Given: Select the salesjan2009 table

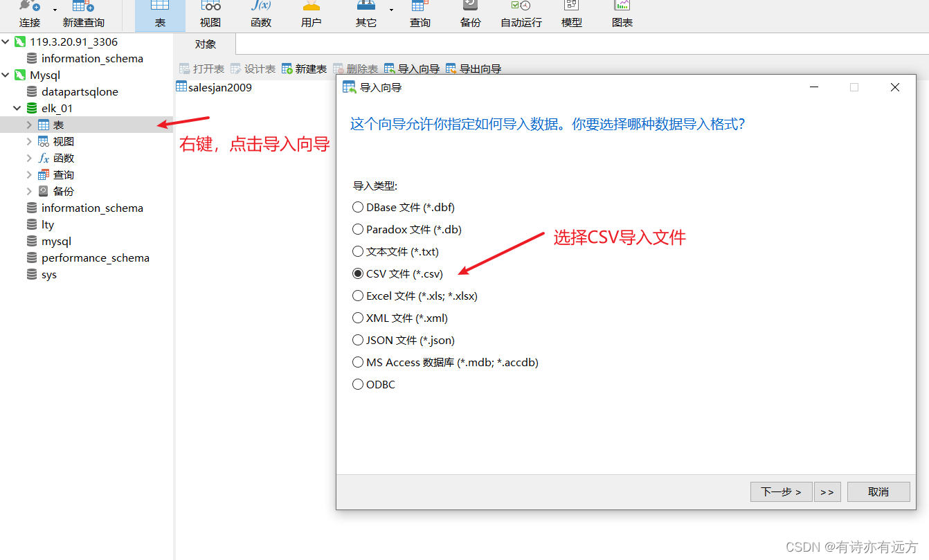Looking at the screenshot, I should click(x=214, y=87).
